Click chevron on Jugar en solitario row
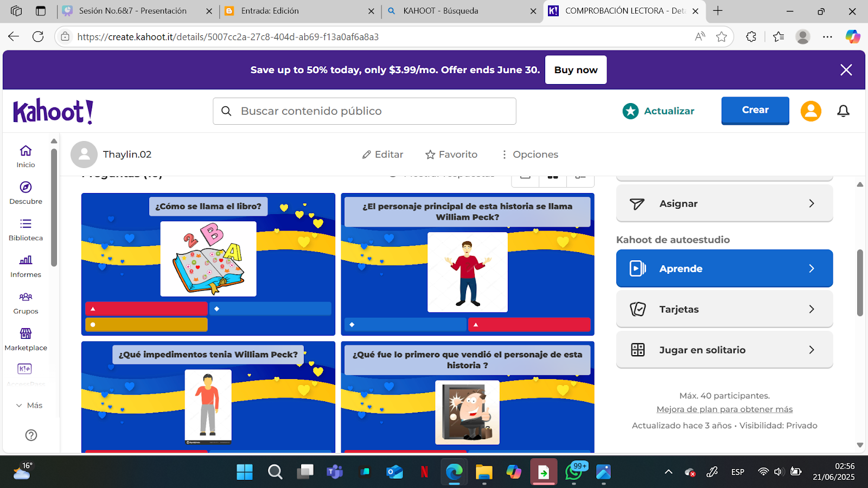868x488 pixels. pos(812,350)
